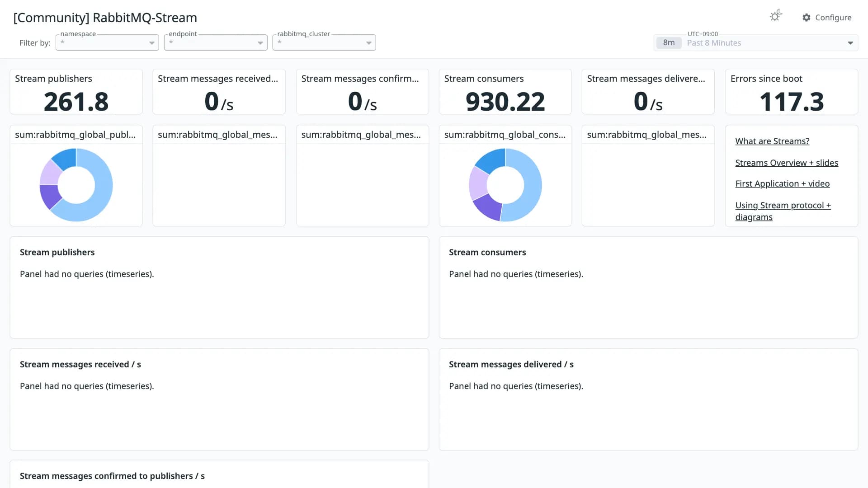Open the Past 8 Minutes time range dropdown
The image size is (868, 488).
click(x=756, y=43)
